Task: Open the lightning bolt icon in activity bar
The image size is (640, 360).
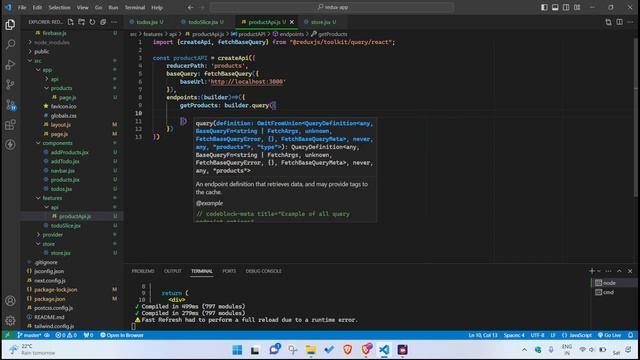Action: point(10,144)
